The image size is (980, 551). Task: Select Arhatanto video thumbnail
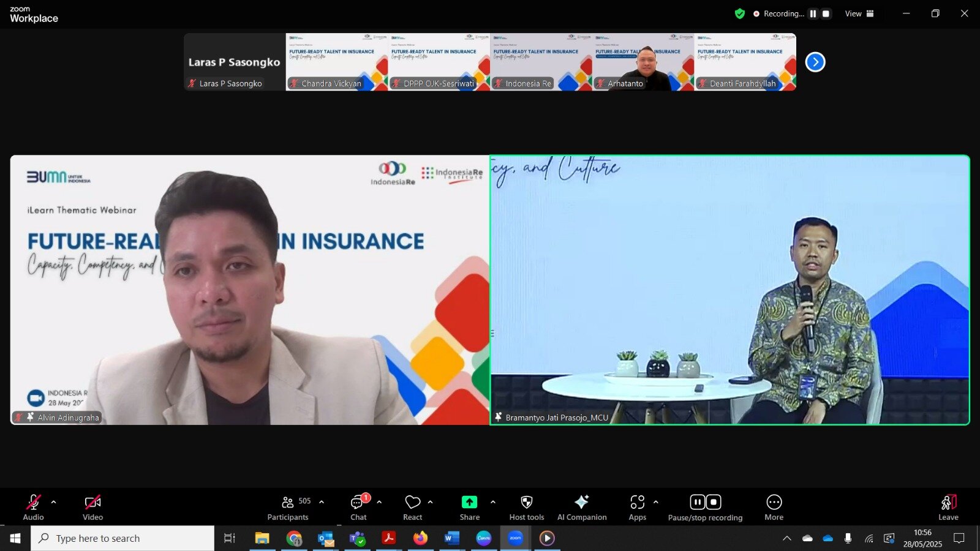click(x=643, y=62)
